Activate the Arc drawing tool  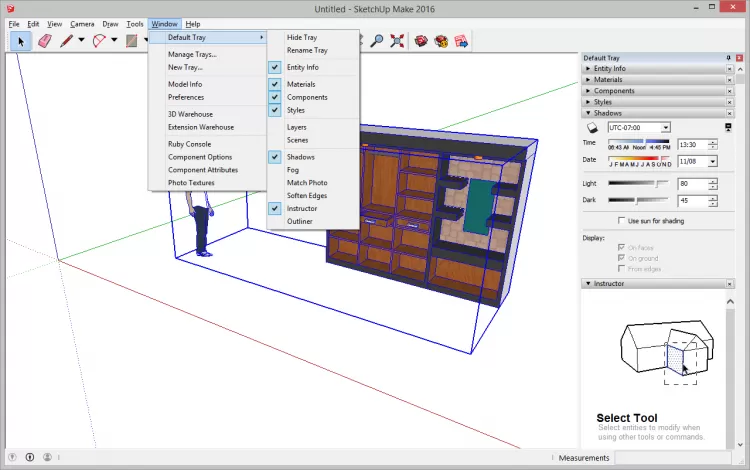pos(99,41)
